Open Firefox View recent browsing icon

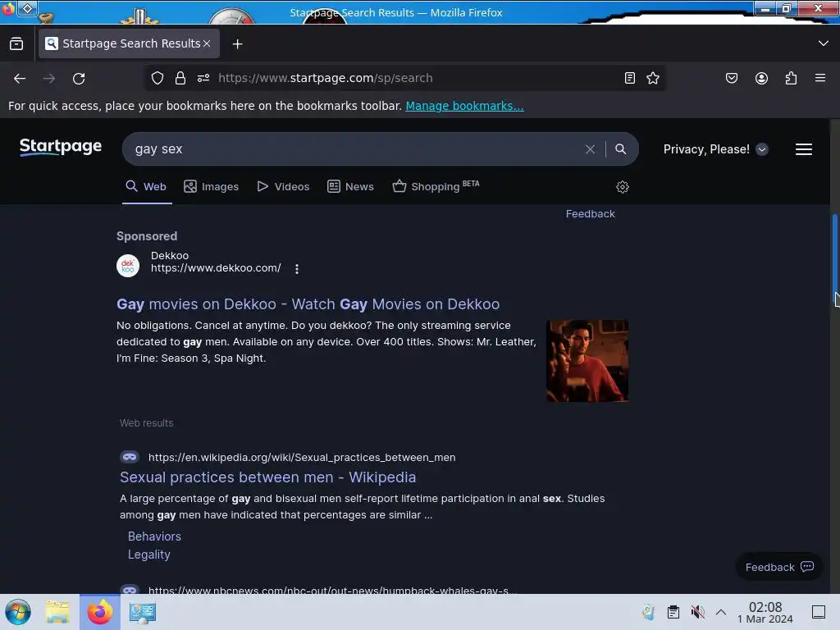[x=16, y=43]
